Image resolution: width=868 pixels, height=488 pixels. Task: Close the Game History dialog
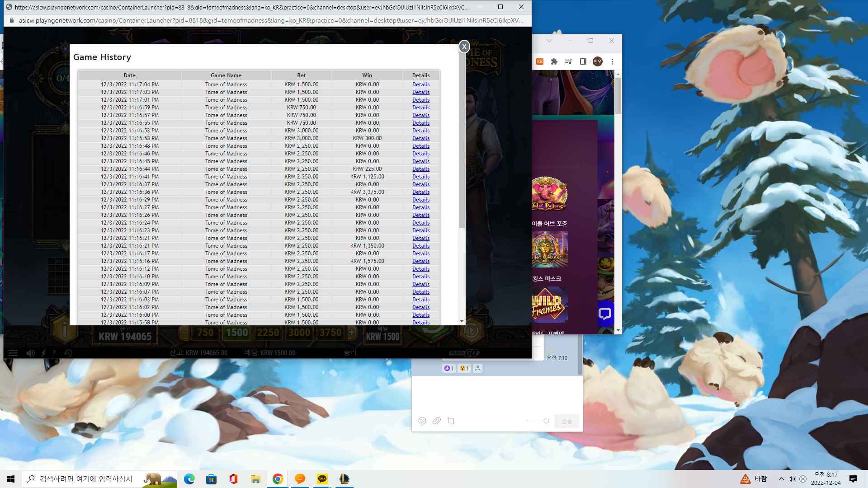pyautogui.click(x=464, y=47)
